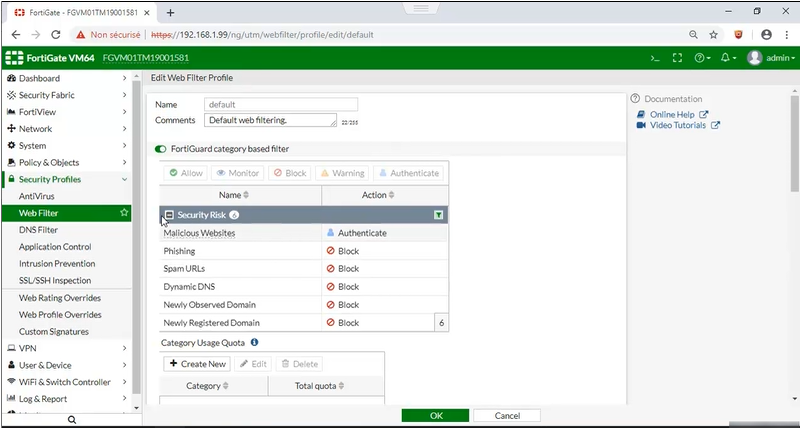Click the Comments text field
The width and height of the screenshot is (801, 429).
(x=270, y=121)
